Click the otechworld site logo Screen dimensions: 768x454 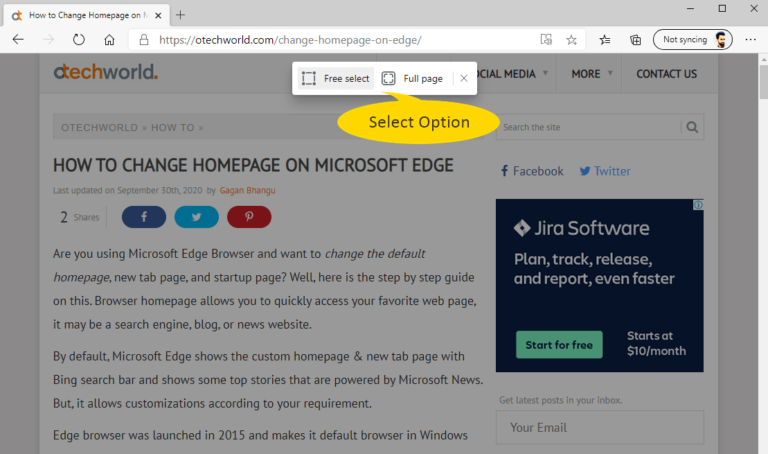pos(106,72)
